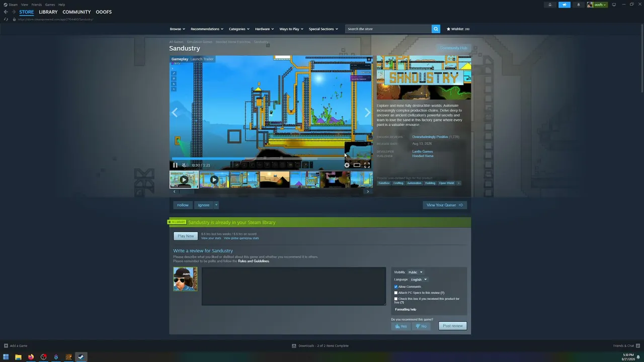Screen dimensions: 644x362
Task: Open the blue announcements megaphone icon
Action: pyautogui.click(x=565, y=5)
